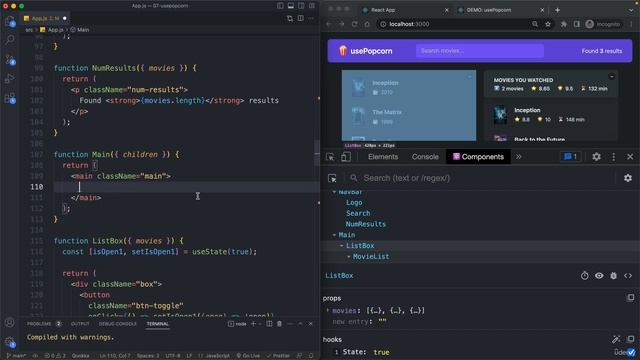Select the TERMINAL panel tab

click(x=158, y=324)
